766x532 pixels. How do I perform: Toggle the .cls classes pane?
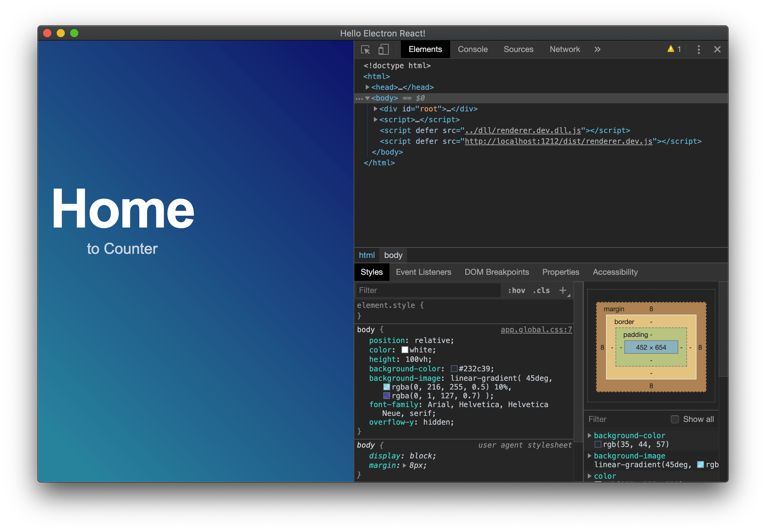pyautogui.click(x=541, y=290)
